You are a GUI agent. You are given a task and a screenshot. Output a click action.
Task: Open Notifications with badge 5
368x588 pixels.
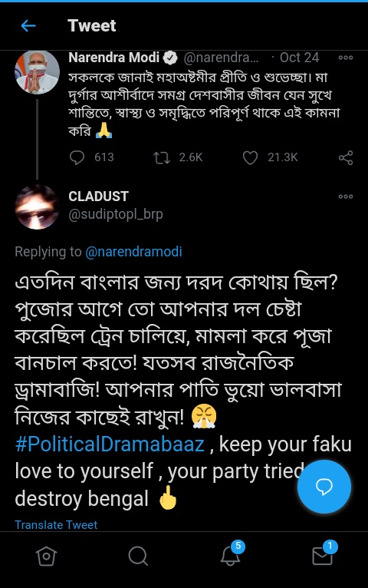pos(232,553)
